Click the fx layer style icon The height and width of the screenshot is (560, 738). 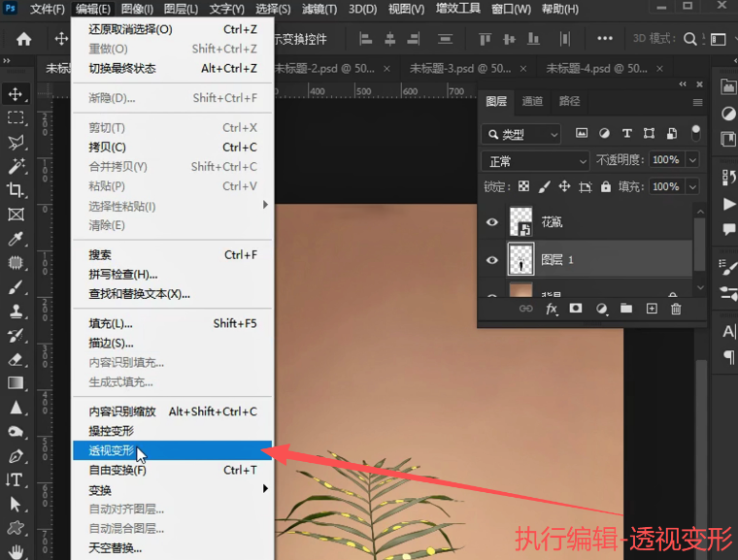552,309
